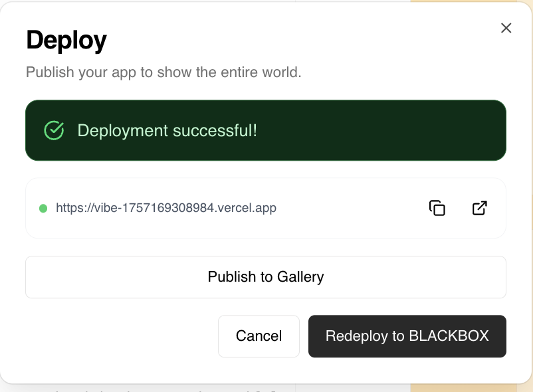Select the green status dot beside the URL
This screenshot has width=533, height=392.
pyautogui.click(x=42, y=208)
